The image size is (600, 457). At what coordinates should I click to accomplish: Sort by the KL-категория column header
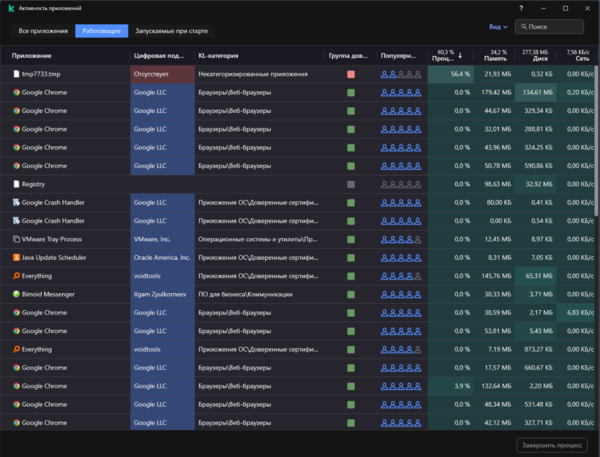(x=218, y=56)
